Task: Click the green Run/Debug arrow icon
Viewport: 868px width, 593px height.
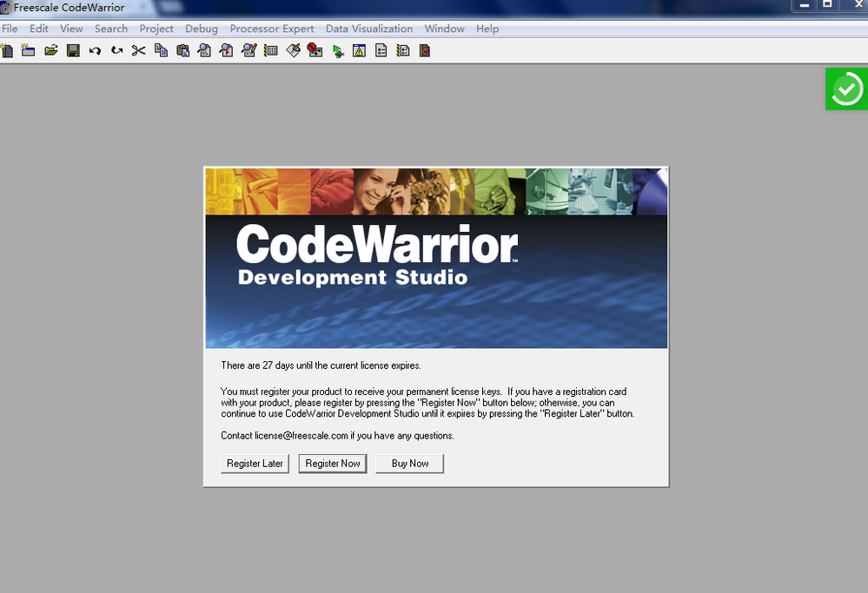Action: 338,50
